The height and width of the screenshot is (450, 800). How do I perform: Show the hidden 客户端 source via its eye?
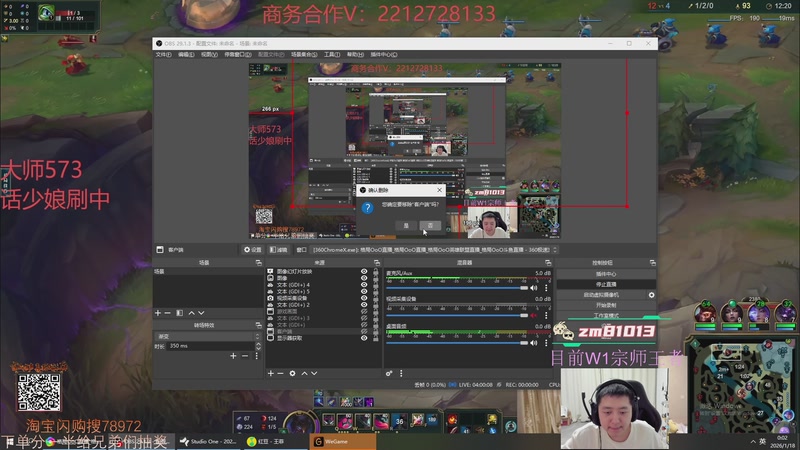(x=364, y=331)
